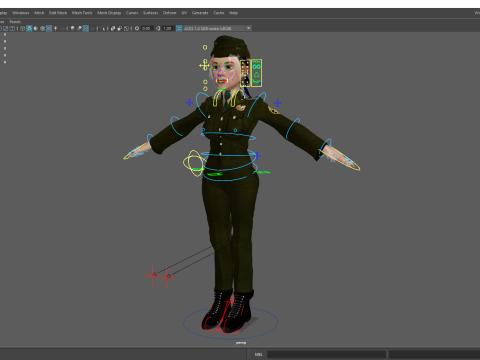
Task: Toggle multisample anti-aliasing icon
Action: [x=86, y=28]
